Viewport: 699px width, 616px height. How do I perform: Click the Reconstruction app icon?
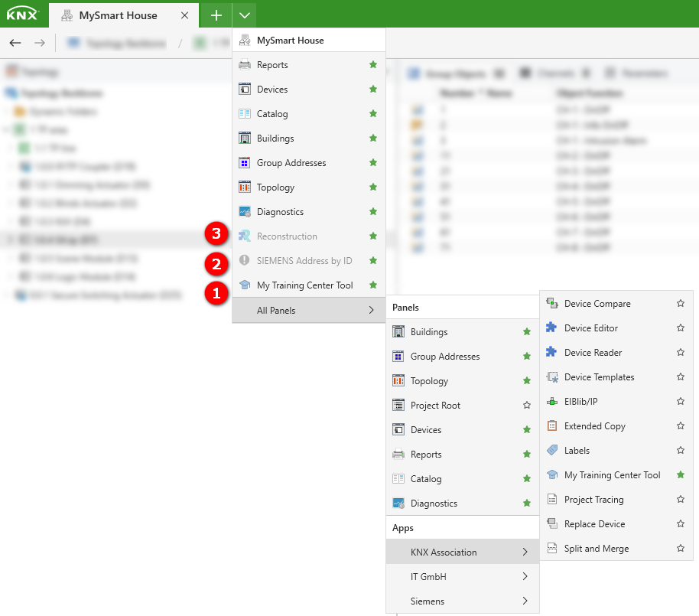point(245,236)
